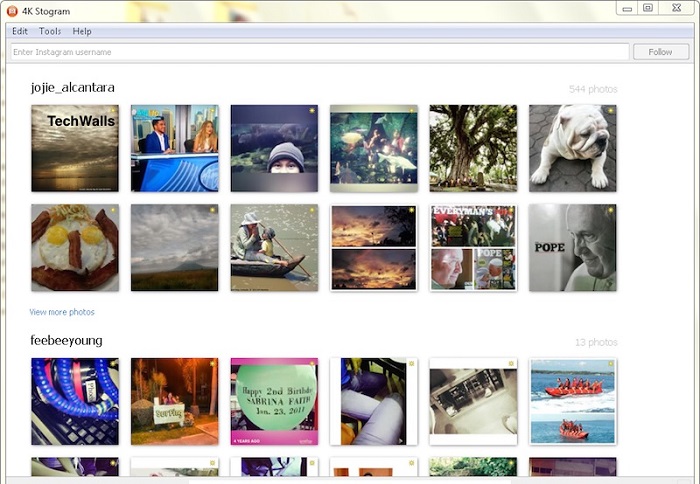Click the View more photos link
Viewport: 700px width, 484px height.
[62, 312]
